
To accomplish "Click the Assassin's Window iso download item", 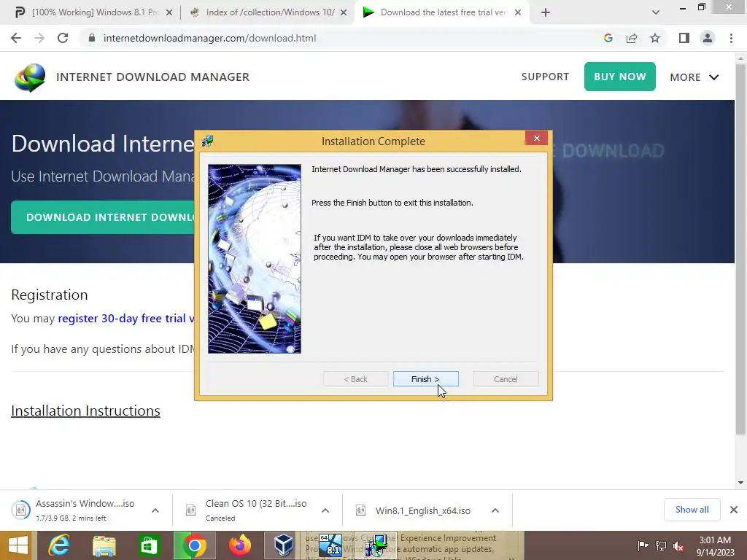I will (x=86, y=510).
